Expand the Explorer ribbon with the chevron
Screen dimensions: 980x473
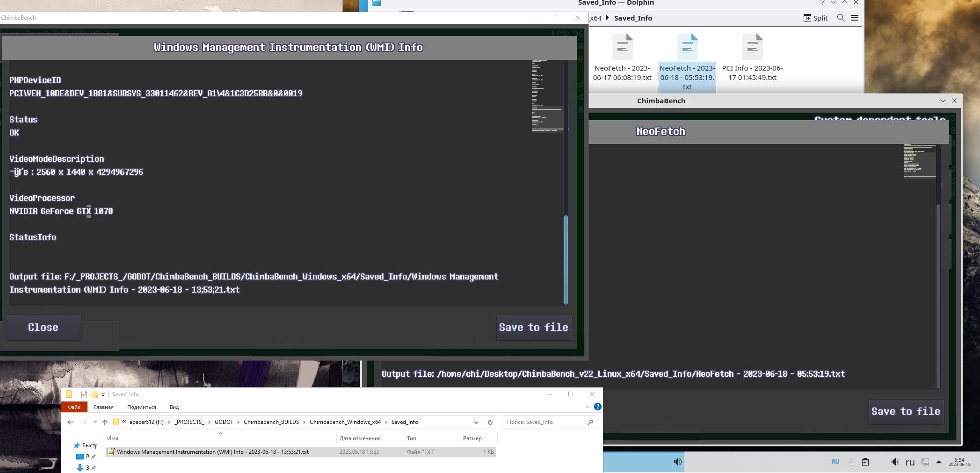tap(588, 407)
